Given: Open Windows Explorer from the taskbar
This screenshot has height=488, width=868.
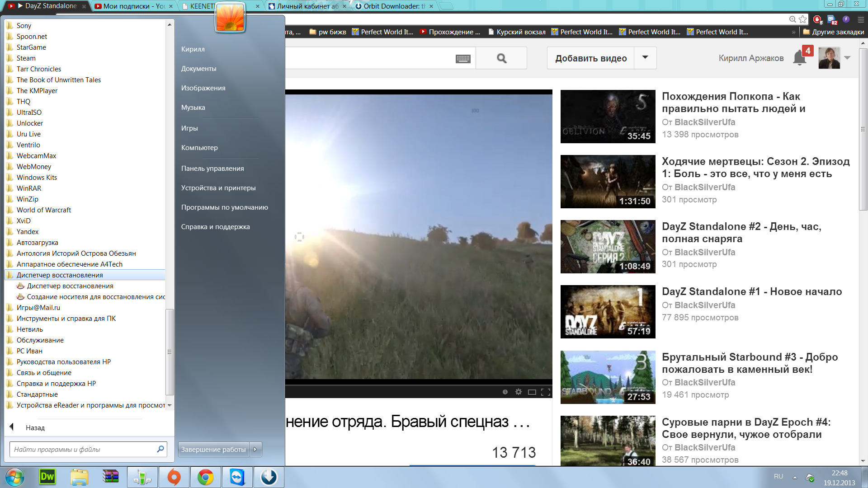Looking at the screenshot, I should click(x=79, y=477).
